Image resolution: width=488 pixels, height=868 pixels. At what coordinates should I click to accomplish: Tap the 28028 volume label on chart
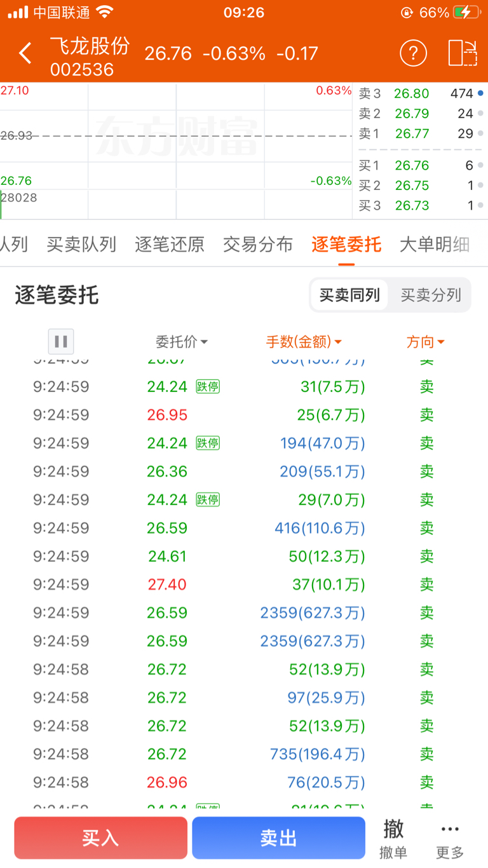click(19, 198)
